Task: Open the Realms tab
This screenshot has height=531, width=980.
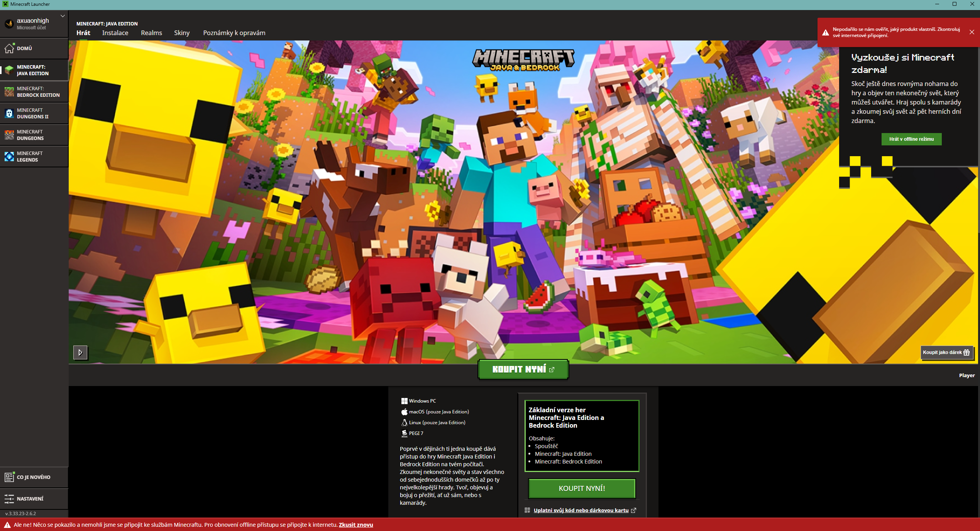Action: coord(151,33)
